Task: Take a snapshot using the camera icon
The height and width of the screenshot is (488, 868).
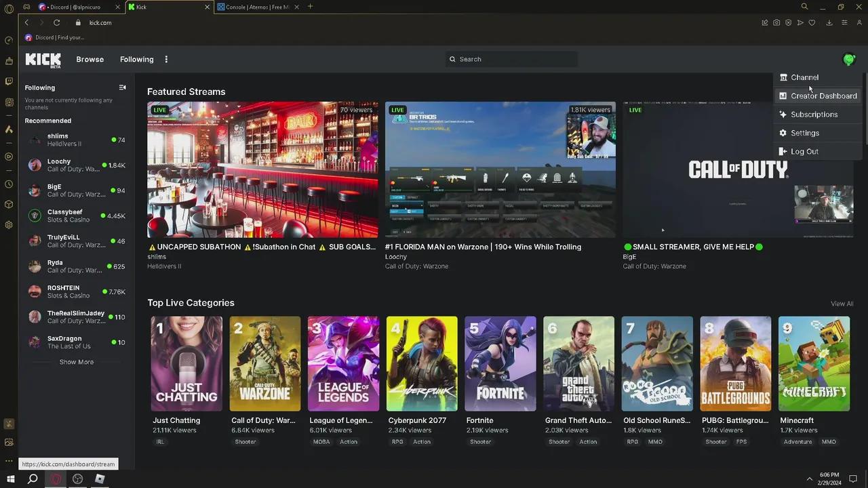Action: coord(776,22)
